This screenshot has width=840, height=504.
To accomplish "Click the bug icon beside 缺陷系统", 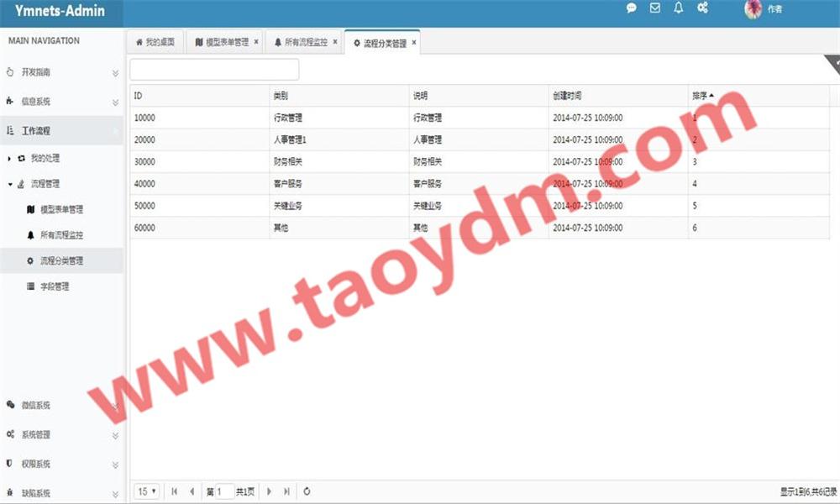I will click(x=9, y=492).
